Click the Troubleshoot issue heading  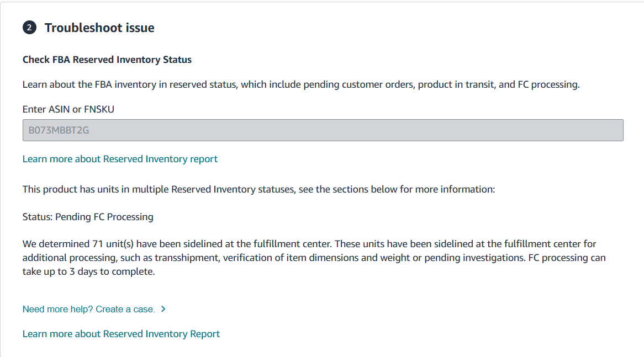pyautogui.click(x=99, y=28)
